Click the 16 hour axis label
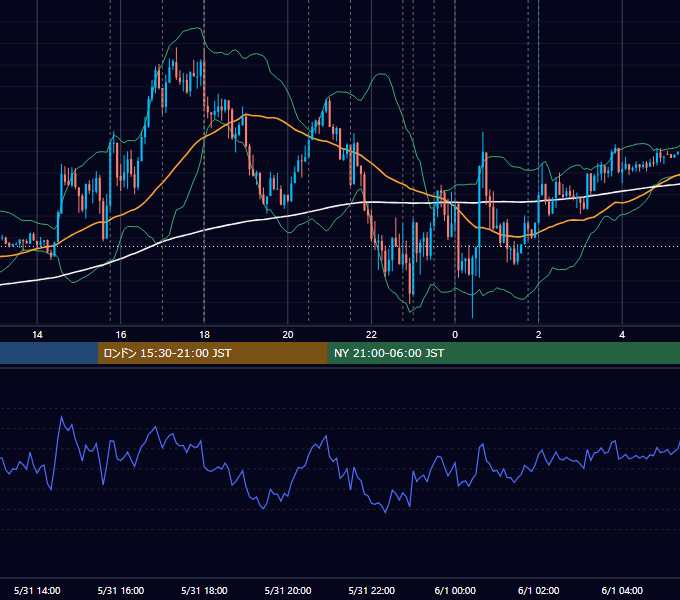This screenshot has width=680, height=600. [x=121, y=335]
